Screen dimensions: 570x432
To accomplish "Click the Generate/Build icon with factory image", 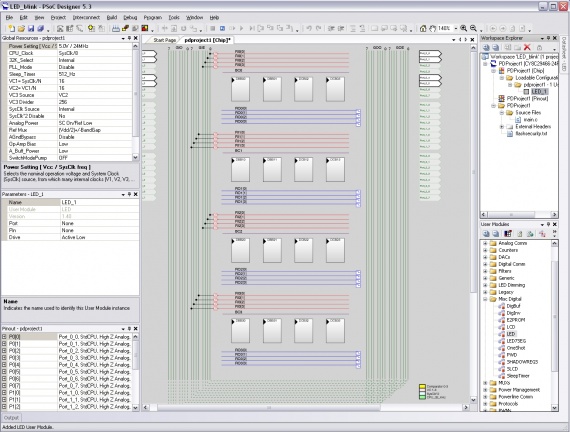I will [116, 28].
